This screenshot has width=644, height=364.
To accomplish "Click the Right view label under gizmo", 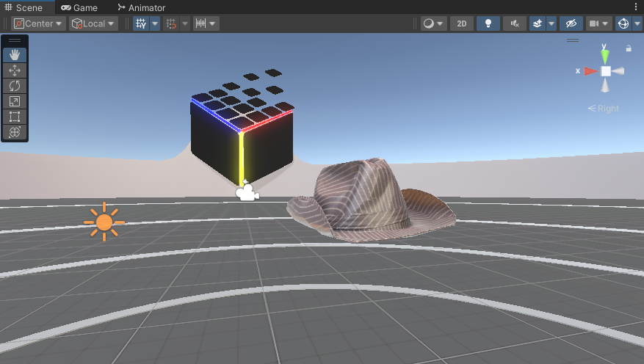I will [x=604, y=109].
